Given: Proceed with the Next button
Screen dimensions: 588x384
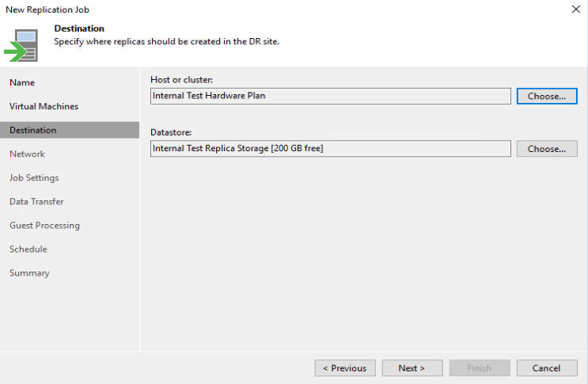Looking at the screenshot, I should coord(412,368).
